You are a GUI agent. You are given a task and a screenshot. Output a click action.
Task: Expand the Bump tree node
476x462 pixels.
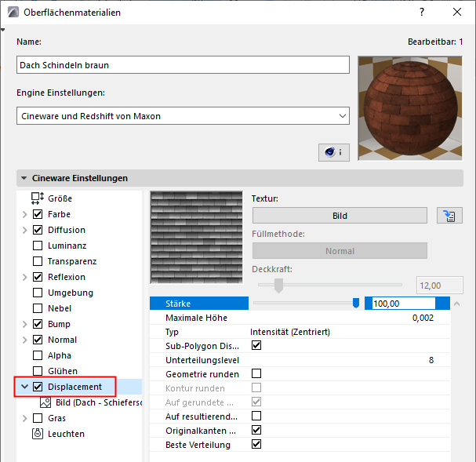[25, 324]
